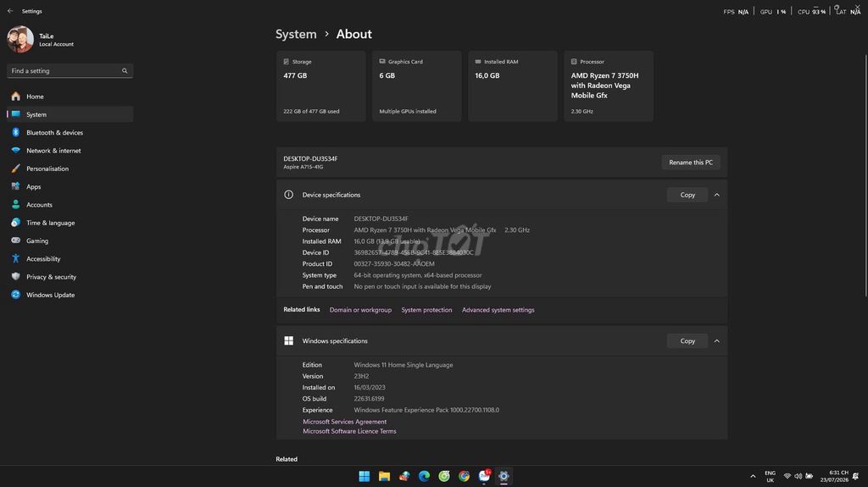This screenshot has height=487, width=868.
Task: Open Microsoft Software Licence Terms link
Action: point(349,431)
